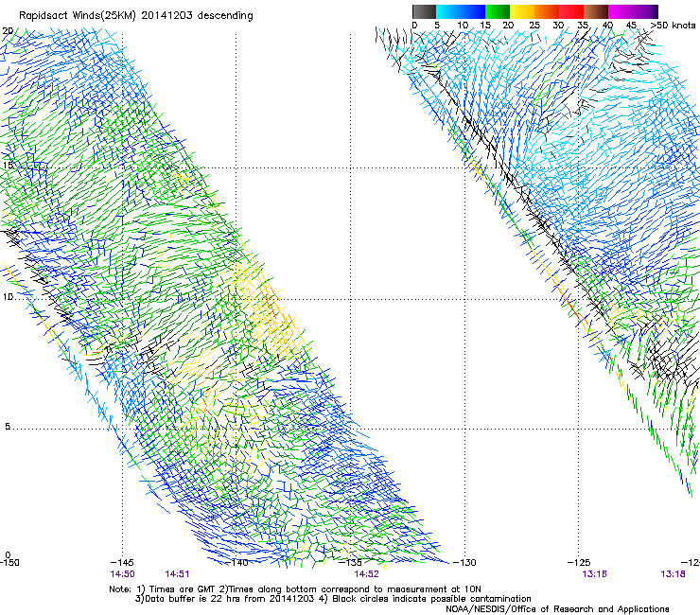Select the longitude label '-145'

[122, 562]
